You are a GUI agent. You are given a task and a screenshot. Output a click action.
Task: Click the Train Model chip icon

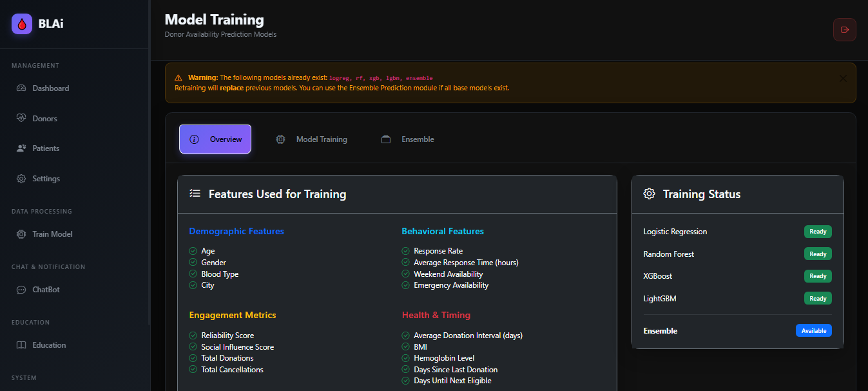(x=21, y=234)
